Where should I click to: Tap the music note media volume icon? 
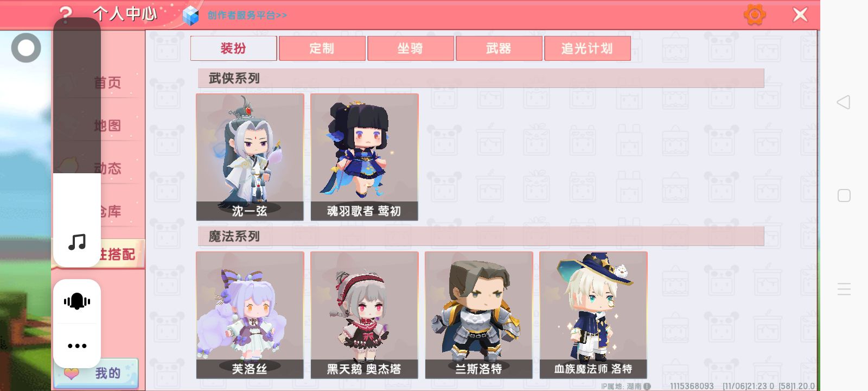[x=77, y=242]
